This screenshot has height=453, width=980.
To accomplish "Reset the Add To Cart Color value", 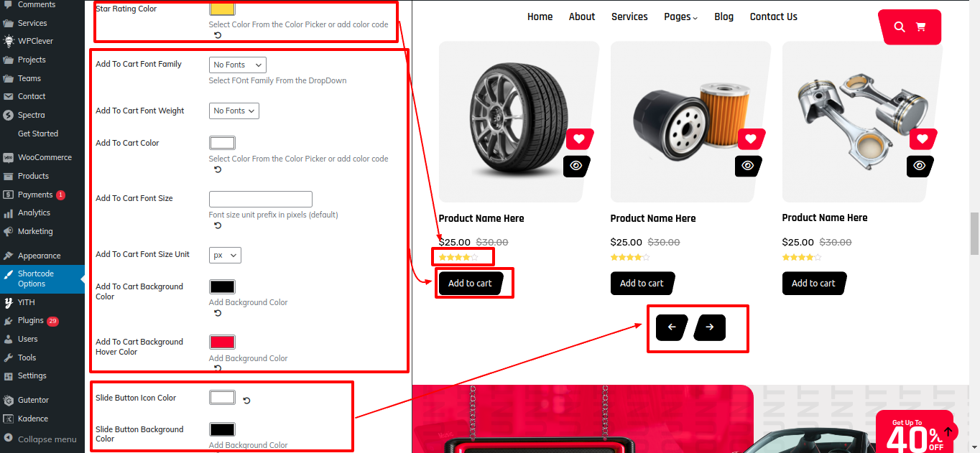I will pyautogui.click(x=218, y=170).
